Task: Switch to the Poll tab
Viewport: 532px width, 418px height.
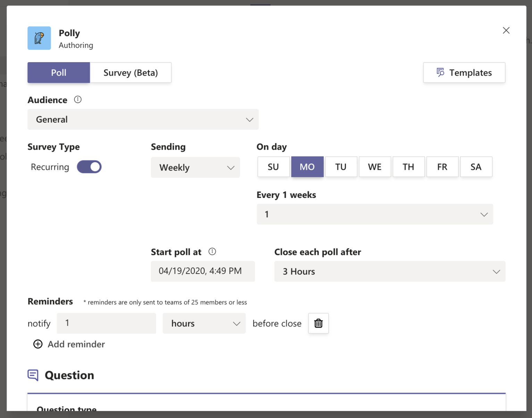Action: [59, 73]
